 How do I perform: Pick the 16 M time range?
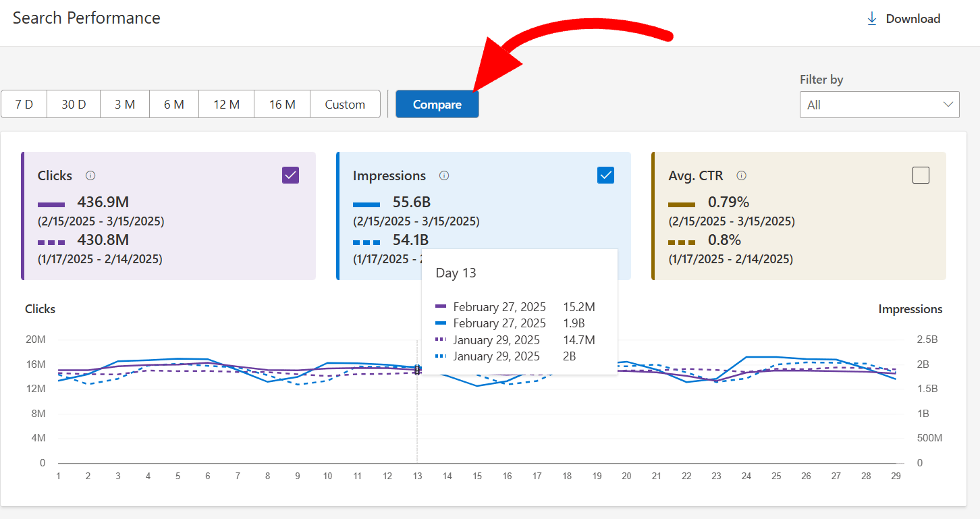pos(281,104)
